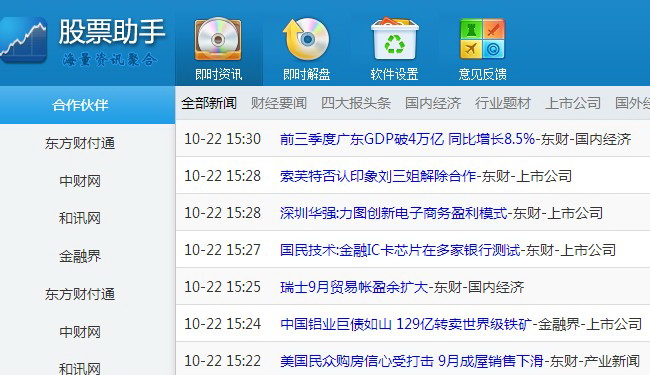The image size is (650, 375).
Task: Open the 即时资讯 disc icon
Action: click(x=218, y=39)
